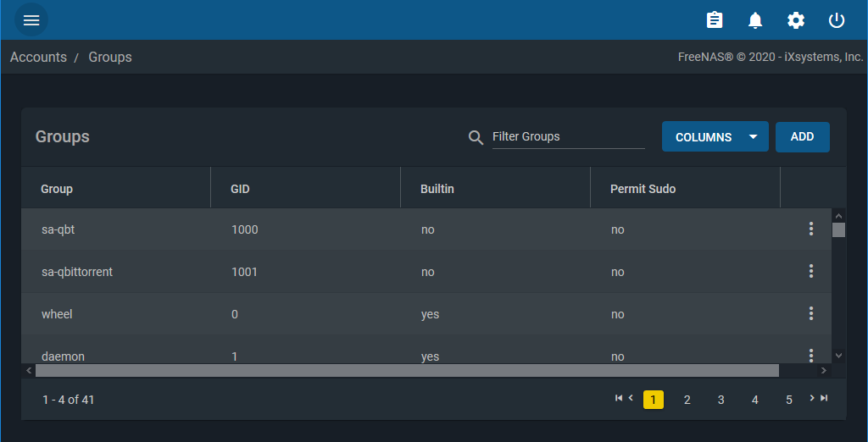Image resolution: width=868 pixels, height=442 pixels.
Task: Focus the Filter Groups input
Action: pyautogui.click(x=569, y=136)
